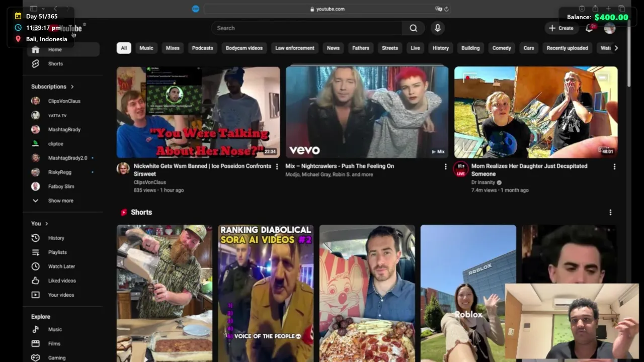Open the Dr Insanity channel name link

point(484,183)
